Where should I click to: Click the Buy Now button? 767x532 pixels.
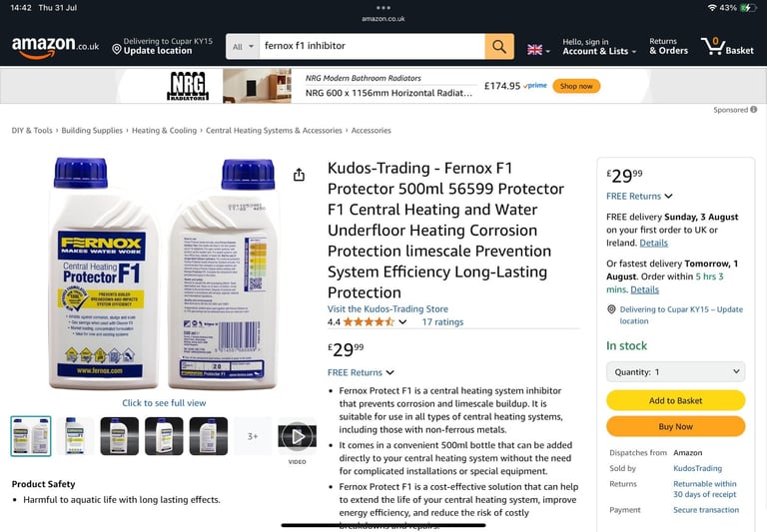[x=675, y=426]
